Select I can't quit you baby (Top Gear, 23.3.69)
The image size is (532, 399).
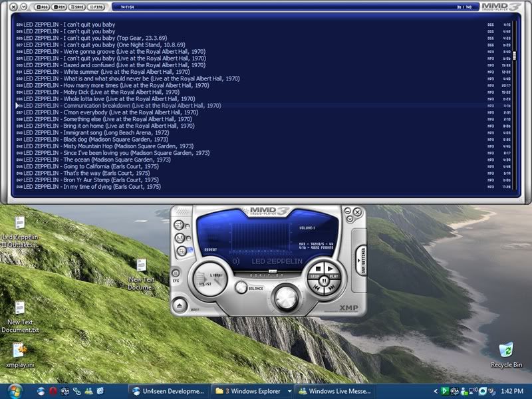point(263,38)
